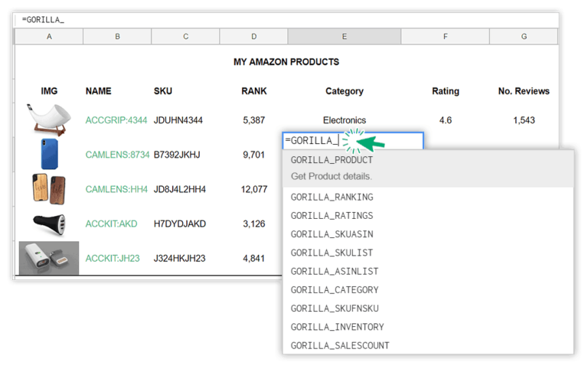Click the formula bar showing =GORILLA_
This screenshot has width=588, height=369.
[x=286, y=20]
